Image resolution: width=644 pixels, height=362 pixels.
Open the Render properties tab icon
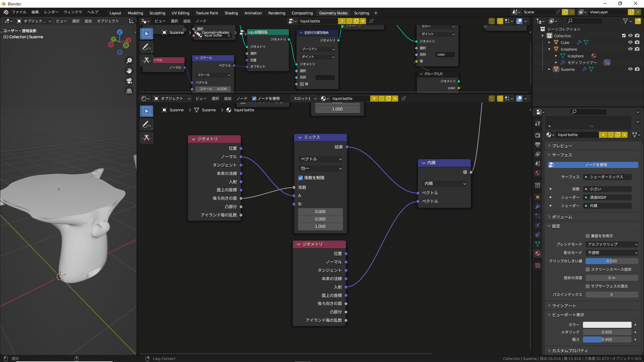pos(538,135)
